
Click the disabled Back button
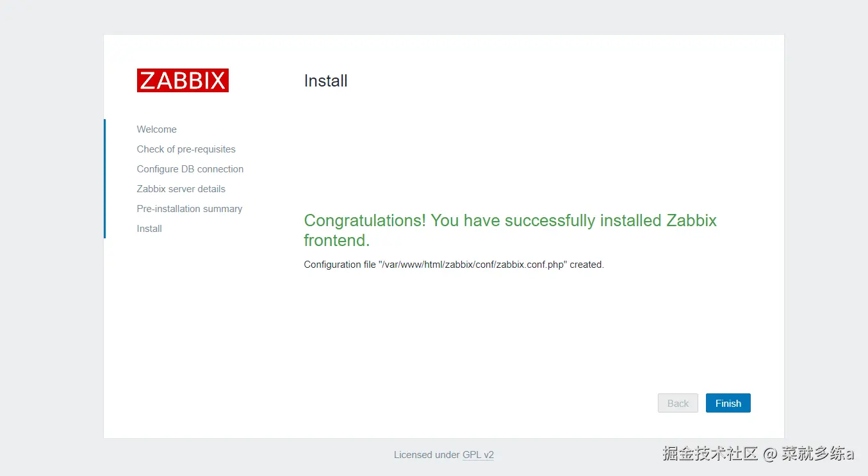point(678,403)
